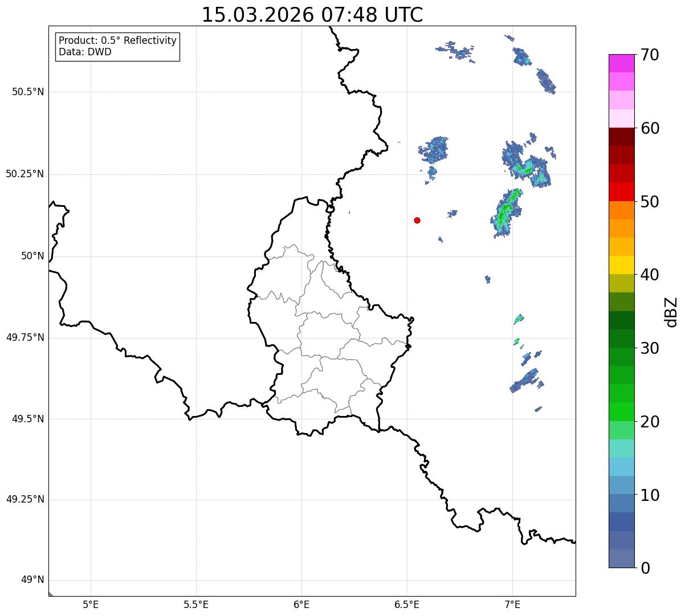This screenshot has width=685, height=616.
Task: Click the 6.5°E longitude label
Action: point(407,605)
